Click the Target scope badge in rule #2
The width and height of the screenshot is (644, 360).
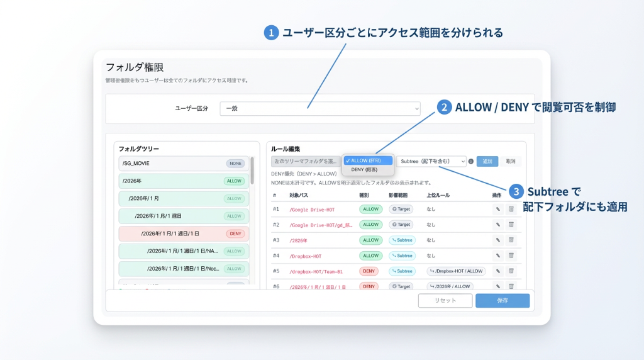tap(401, 225)
